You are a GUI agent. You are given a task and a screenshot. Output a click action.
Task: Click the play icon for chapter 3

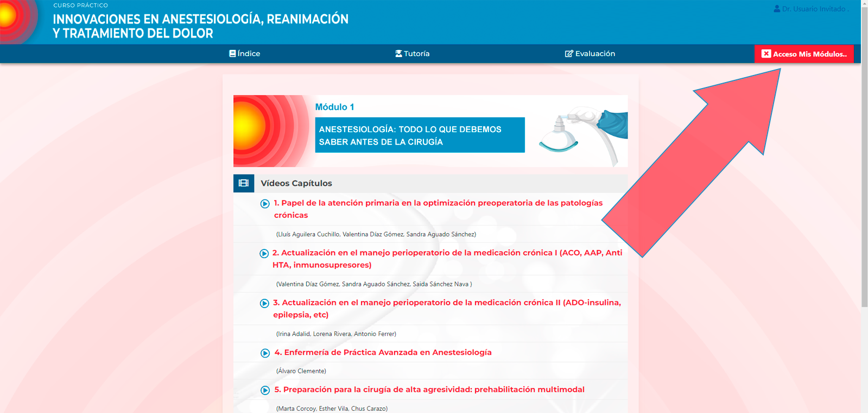[x=264, y=303]
